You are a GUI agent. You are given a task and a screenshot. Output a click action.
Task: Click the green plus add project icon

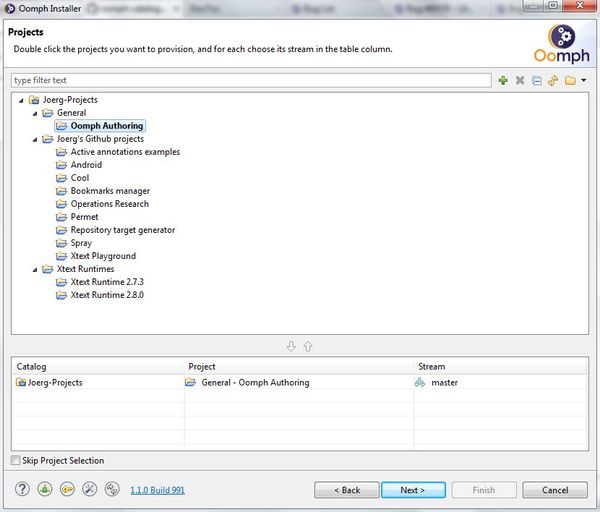tap(503, 80)
